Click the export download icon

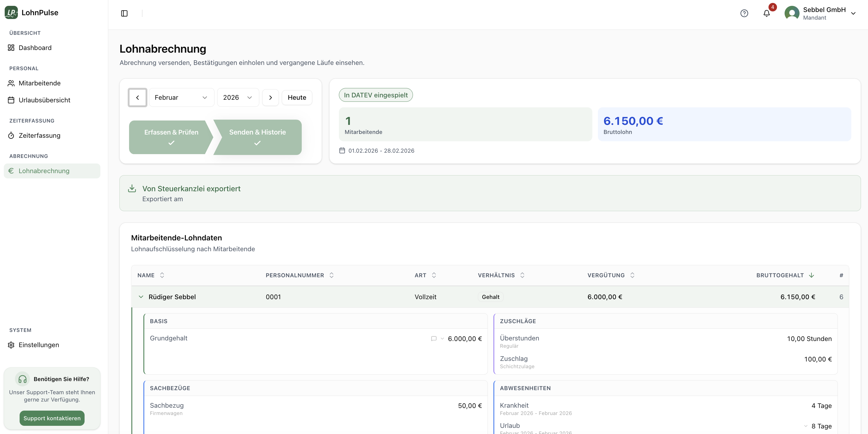[x=132, y=188]
